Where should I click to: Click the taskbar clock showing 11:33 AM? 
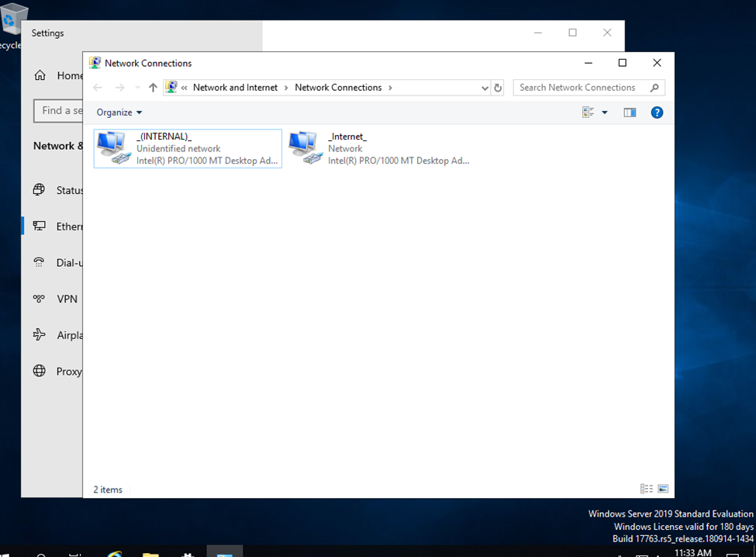693,552
